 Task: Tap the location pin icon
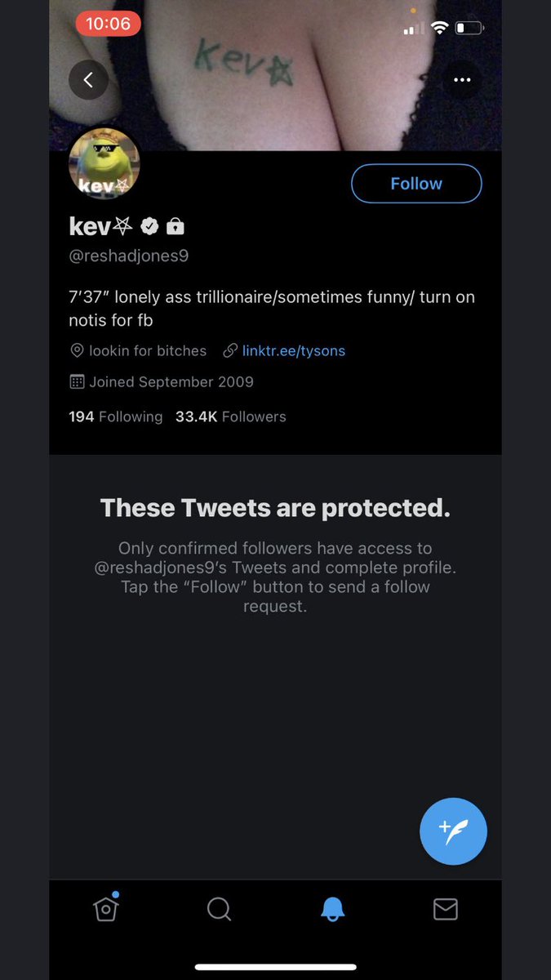78,351
